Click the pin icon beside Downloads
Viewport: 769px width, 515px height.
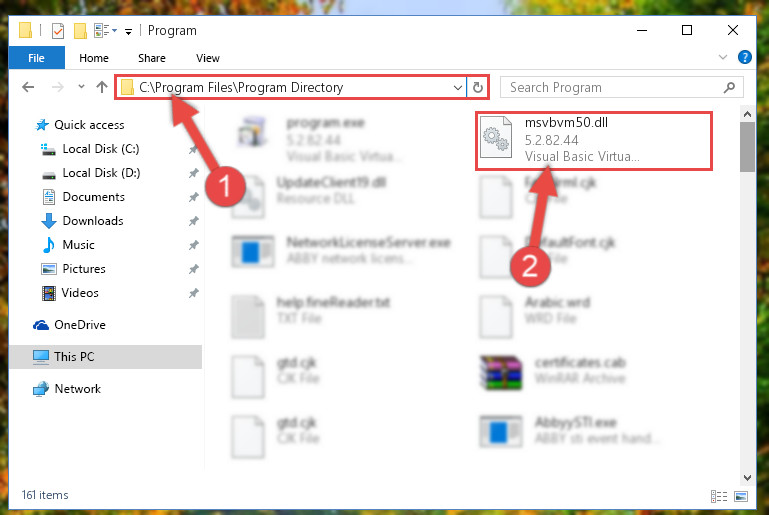tap(194, 221)
